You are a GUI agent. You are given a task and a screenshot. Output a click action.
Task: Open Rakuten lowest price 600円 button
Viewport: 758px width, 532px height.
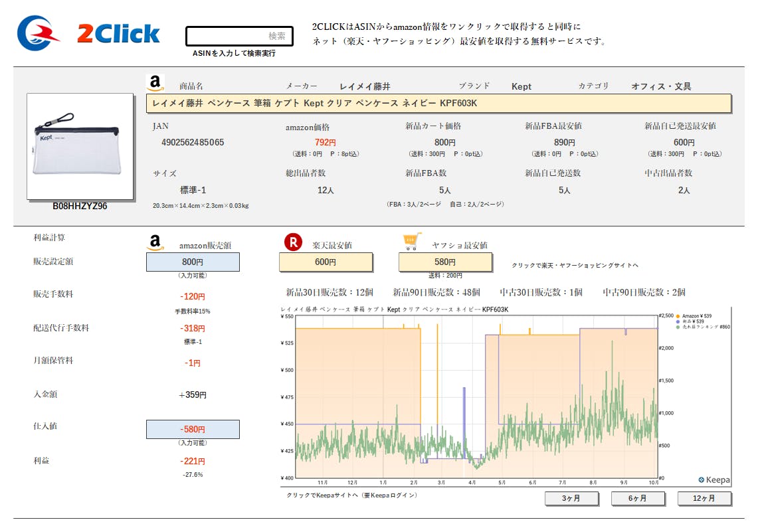coord(326,262)
